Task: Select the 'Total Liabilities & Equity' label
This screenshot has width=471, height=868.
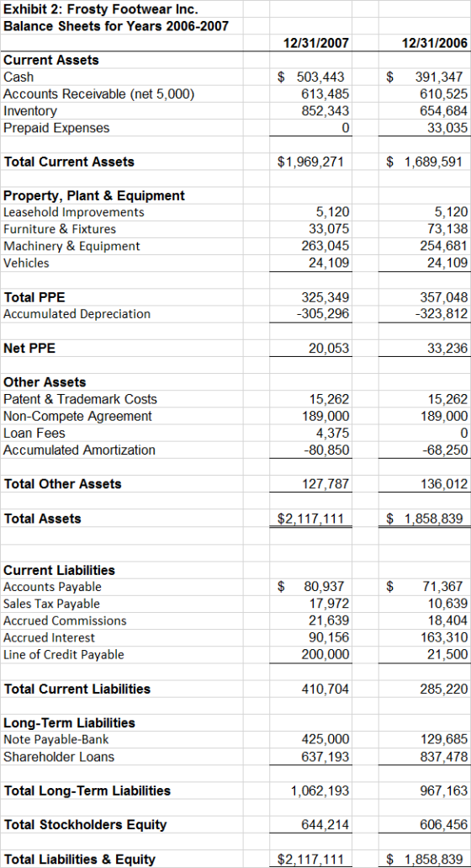Action: (79, 859)
